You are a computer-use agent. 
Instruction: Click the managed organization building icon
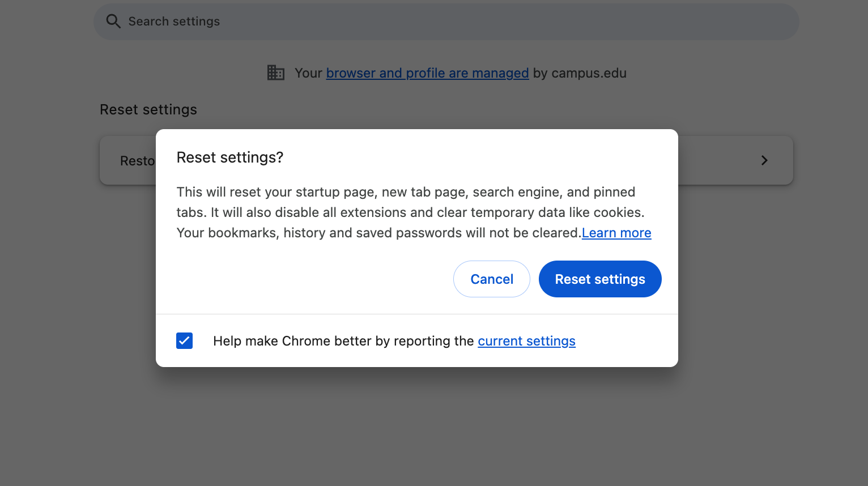pyautogui.click(x=276, y=73)
